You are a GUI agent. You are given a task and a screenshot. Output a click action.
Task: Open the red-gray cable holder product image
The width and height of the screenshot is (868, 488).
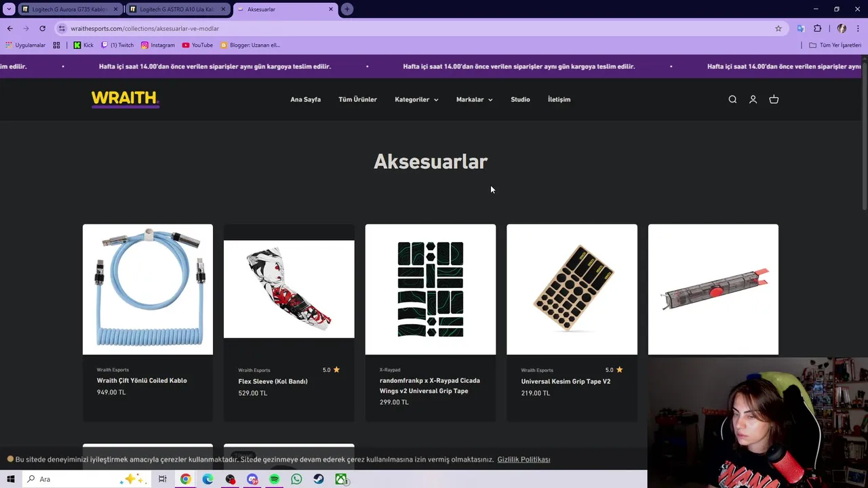coord(713,289)
